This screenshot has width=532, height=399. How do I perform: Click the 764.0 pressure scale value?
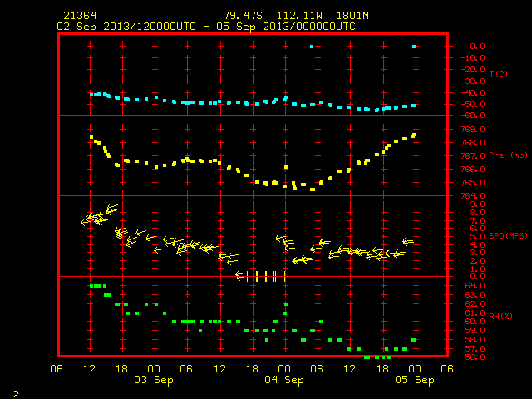coord(473,196)
